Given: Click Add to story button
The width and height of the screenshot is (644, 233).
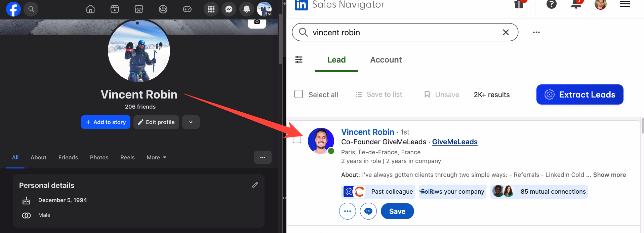Looking at the screenshot, I should pyautogui.click(x=106, y=122).
